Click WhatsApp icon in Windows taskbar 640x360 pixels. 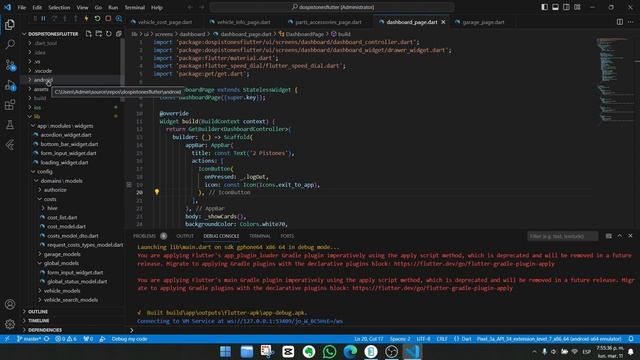point(329,351)
